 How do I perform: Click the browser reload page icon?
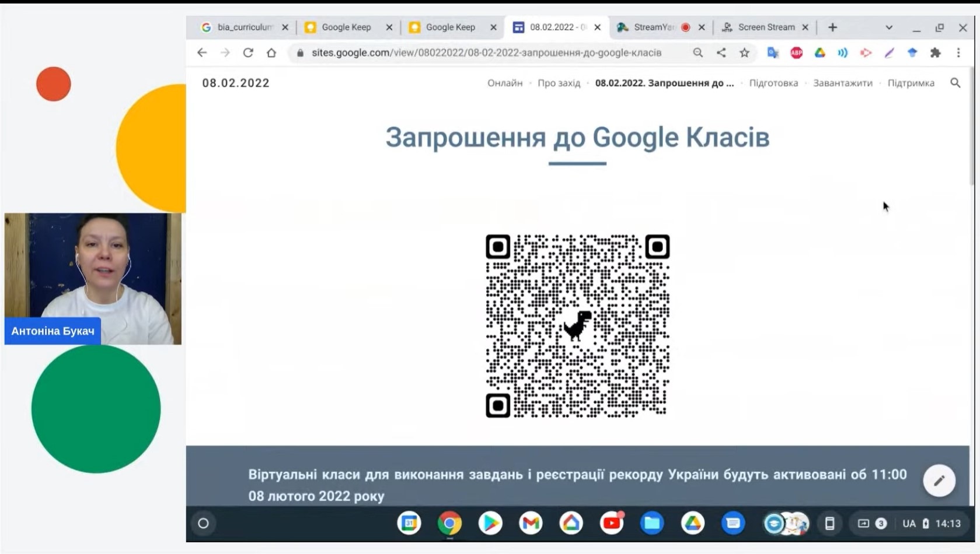point(248,52)
